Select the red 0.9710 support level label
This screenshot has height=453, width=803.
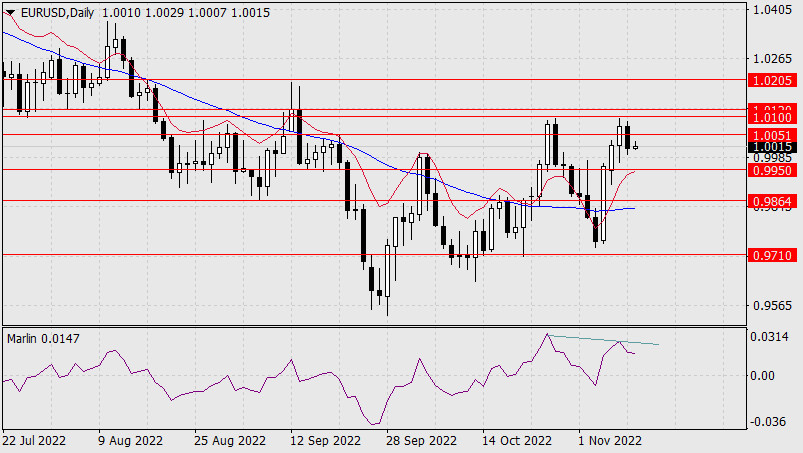tap(771, 256)
